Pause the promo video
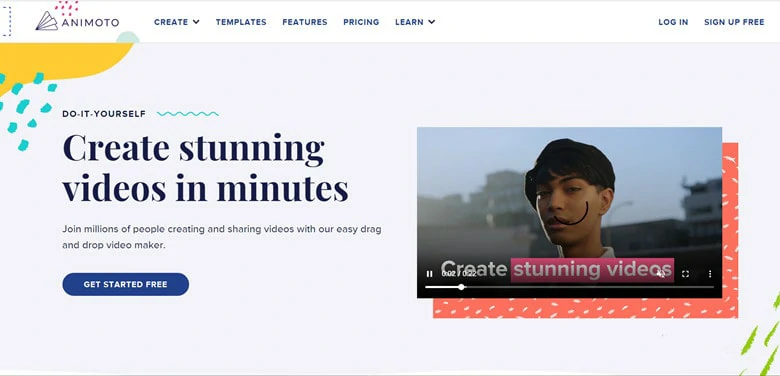 (429, 274)
